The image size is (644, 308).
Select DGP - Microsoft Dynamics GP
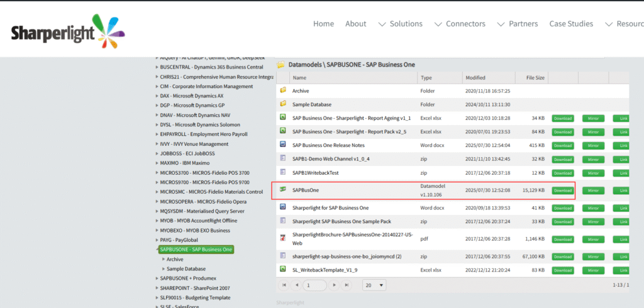[x=192, y=106]
